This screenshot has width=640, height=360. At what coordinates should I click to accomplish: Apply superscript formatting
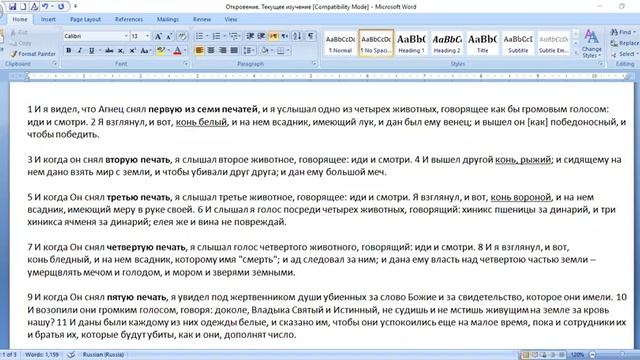(133, 51)
